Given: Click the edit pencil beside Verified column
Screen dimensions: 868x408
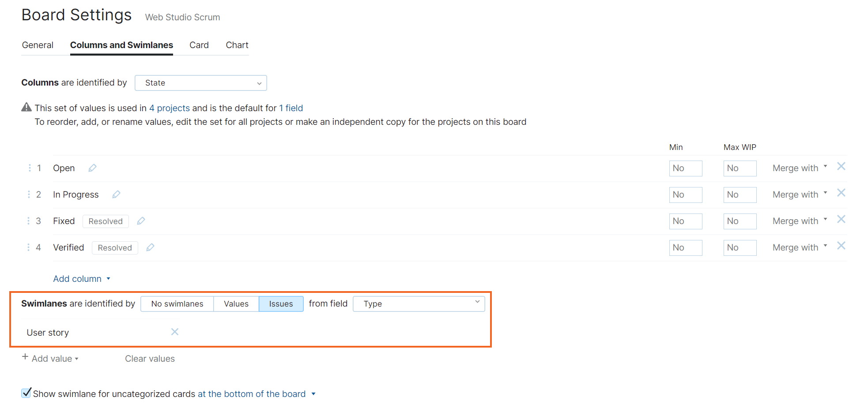Looking at the screenshot, I should point(150,247).
